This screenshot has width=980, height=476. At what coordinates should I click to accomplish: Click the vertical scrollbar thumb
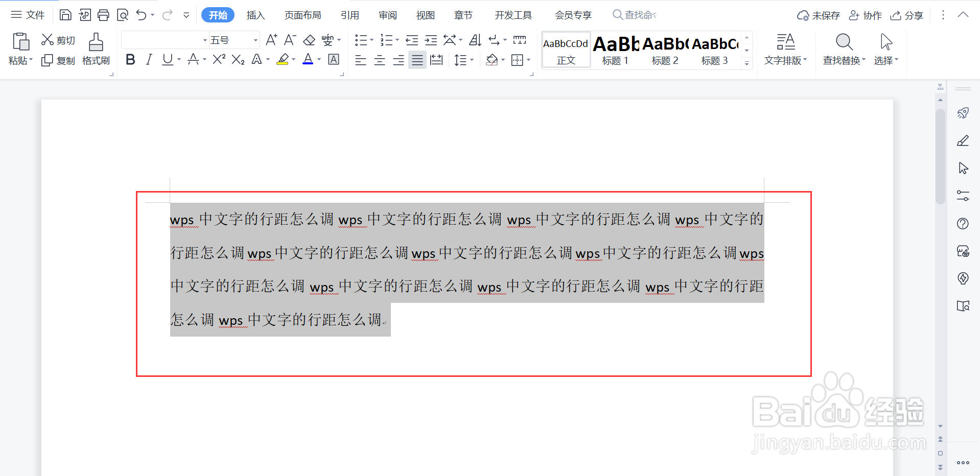coord(940,156)
